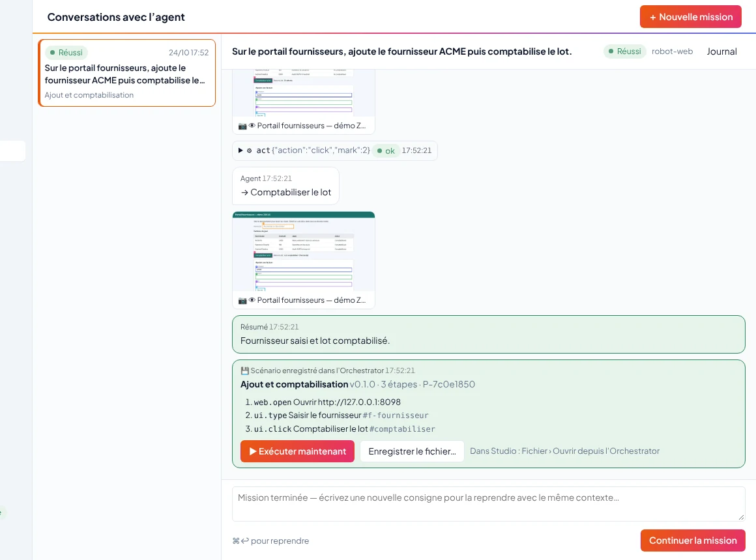
Task: Click Continuer la mission button
Action: point(693,540)
